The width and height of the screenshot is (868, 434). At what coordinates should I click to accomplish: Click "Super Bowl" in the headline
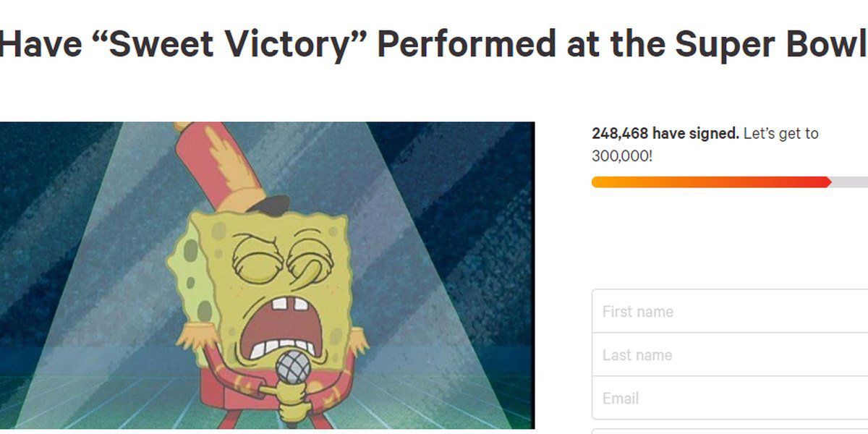pos(770,45)
